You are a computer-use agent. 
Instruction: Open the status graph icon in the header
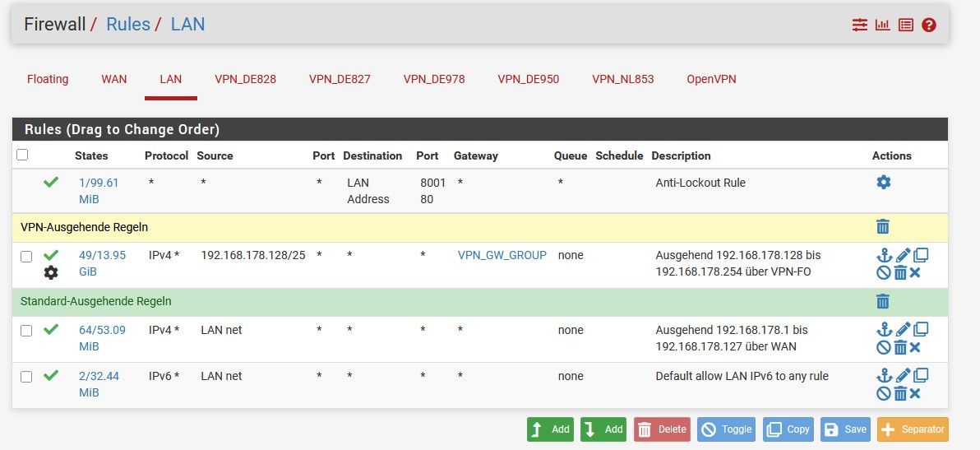[x=882, y=25]
